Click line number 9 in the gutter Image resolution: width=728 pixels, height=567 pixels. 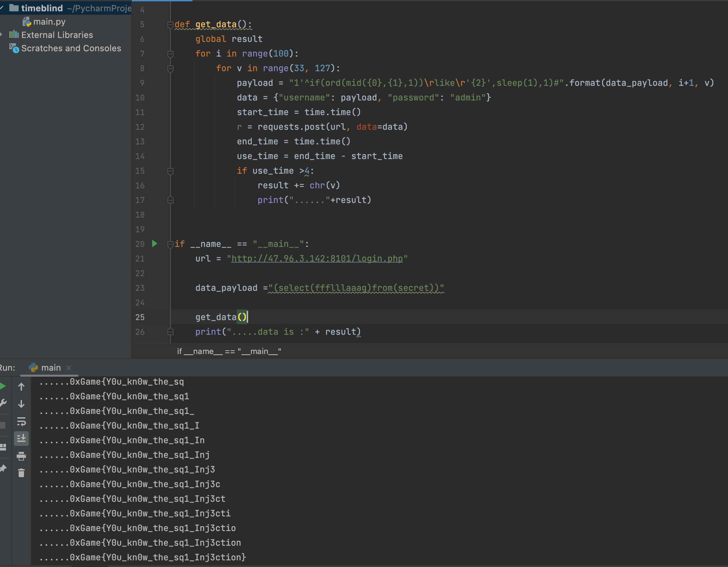coord(142,83)
